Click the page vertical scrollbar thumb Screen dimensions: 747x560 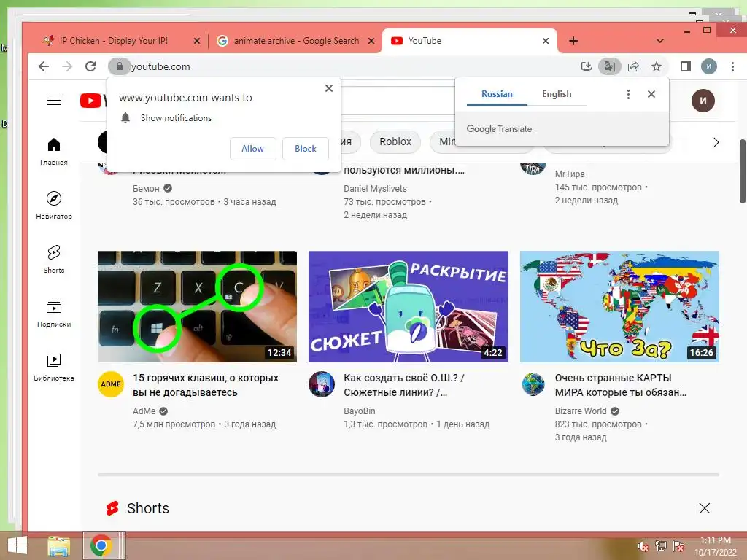(742, 171)
